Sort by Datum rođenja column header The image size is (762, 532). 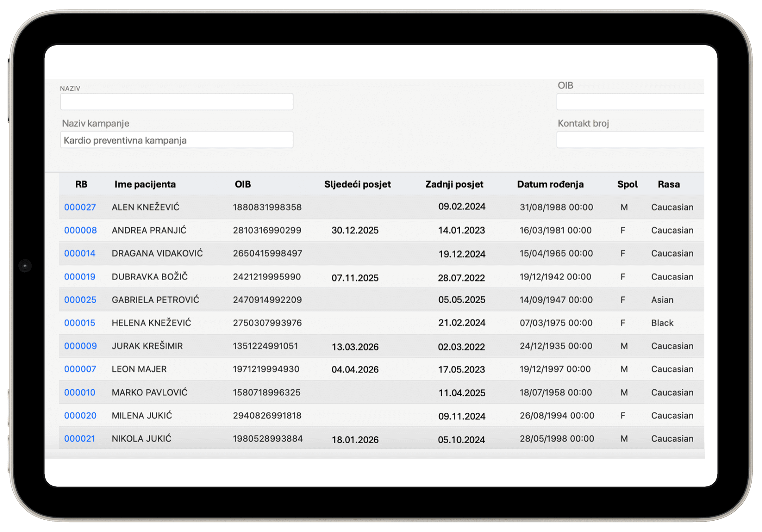tap(550, 184)
